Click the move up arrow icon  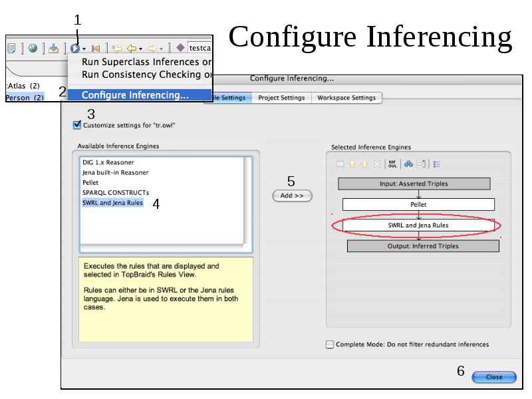pos(352,164)
